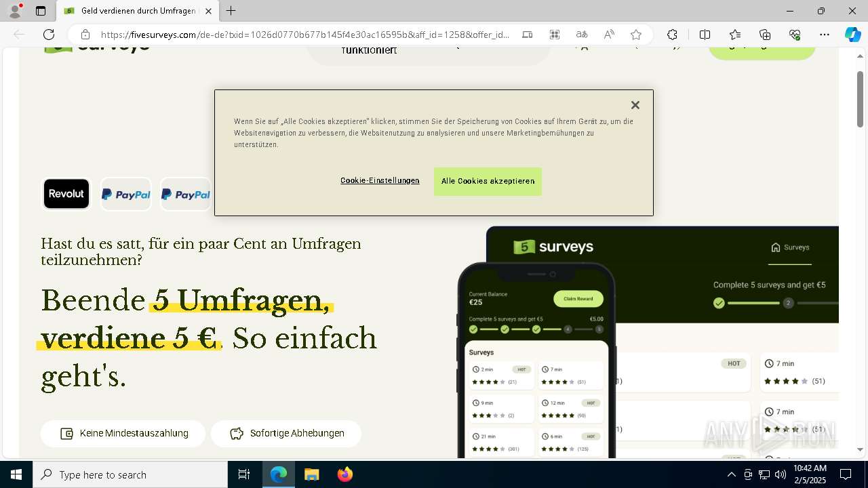Click the 6 min survey card with 125 reviews
This screenshot has width=868, height=488.
point(570,442)
